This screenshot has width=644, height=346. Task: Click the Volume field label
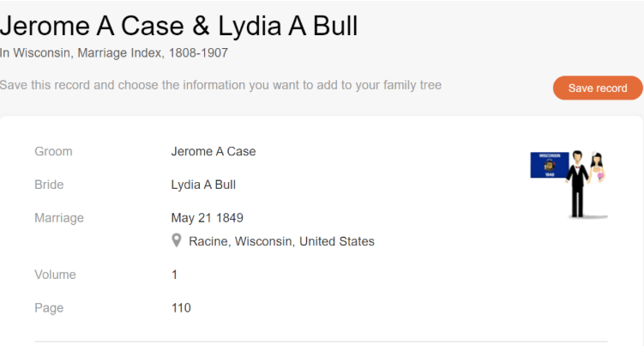[55, 275]
